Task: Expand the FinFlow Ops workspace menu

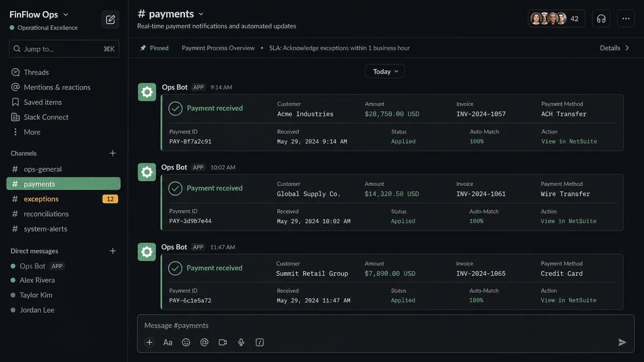Action: click(x=39, y=14)
